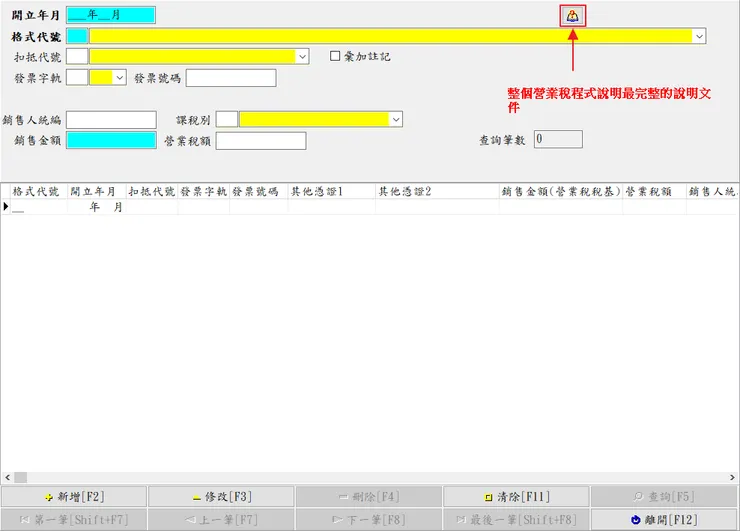Click the 扣抵代號 column header

(151, 191)
